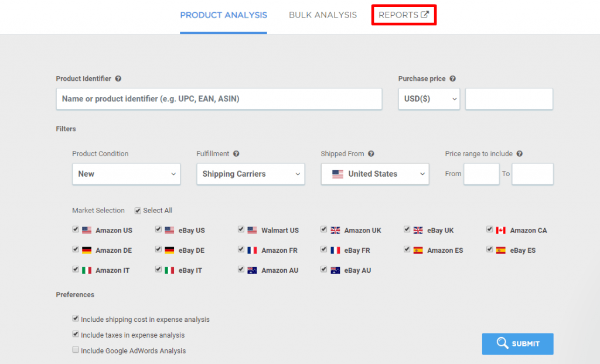Uncheck the Amazon DE market checkbox
Image resolution: width=600 pixels, height=364 pixels.
[76, 249]
